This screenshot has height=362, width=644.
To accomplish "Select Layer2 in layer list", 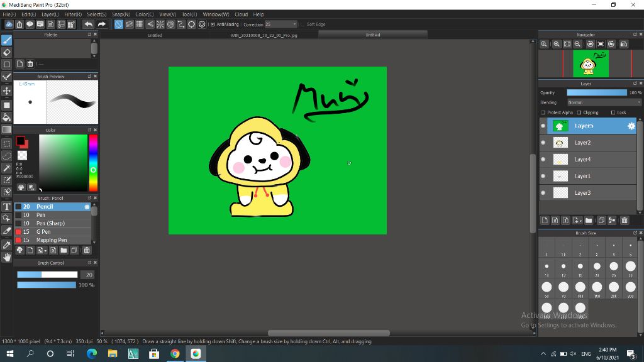I will click(x=588, y=143).
